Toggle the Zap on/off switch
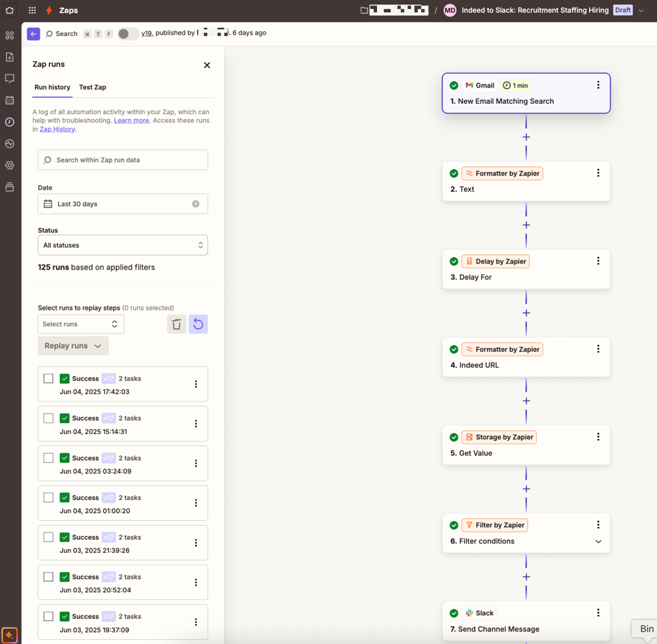This screenshot has height=644, width=657. tap(128, 33)
